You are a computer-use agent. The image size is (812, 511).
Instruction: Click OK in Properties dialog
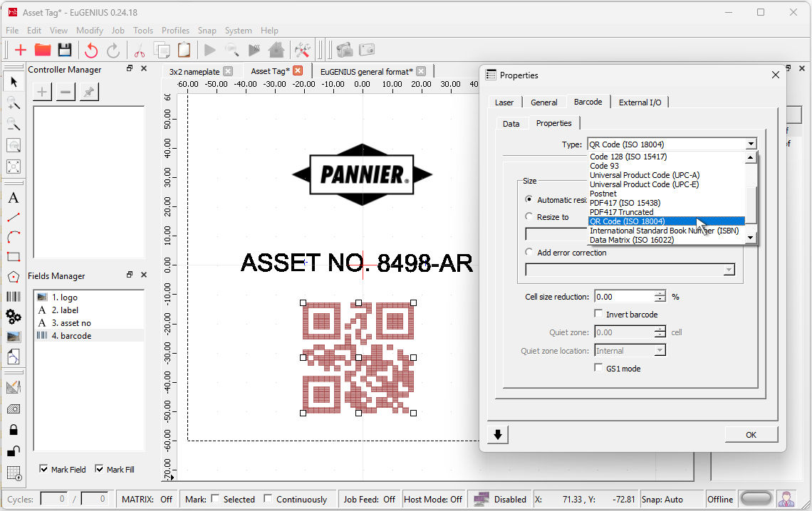click(x=751, y=434)
